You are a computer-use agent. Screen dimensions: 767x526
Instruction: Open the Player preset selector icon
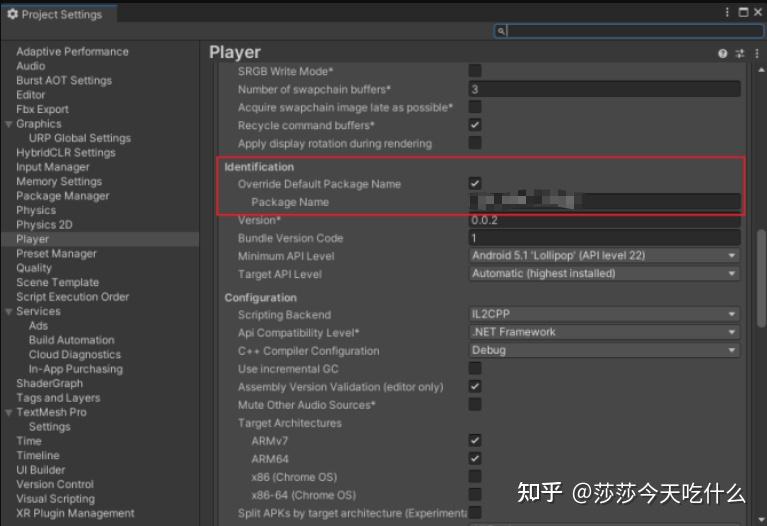(x=740, y=54)
